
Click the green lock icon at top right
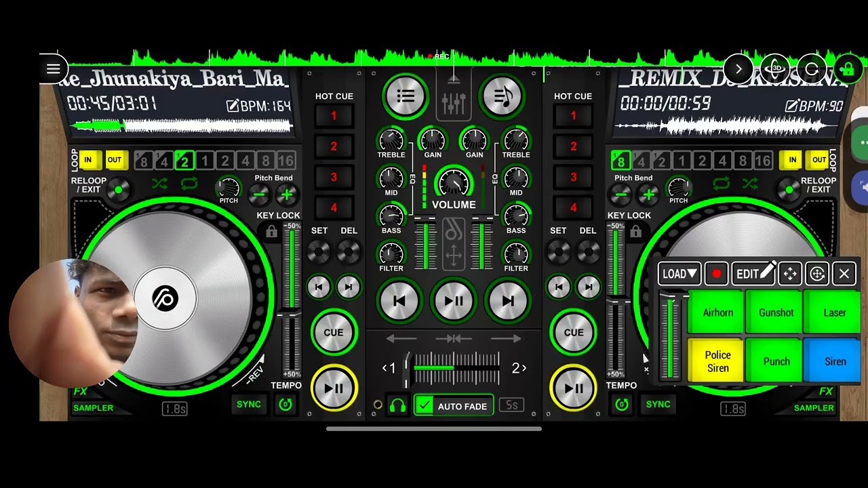[x=847, y=68]
